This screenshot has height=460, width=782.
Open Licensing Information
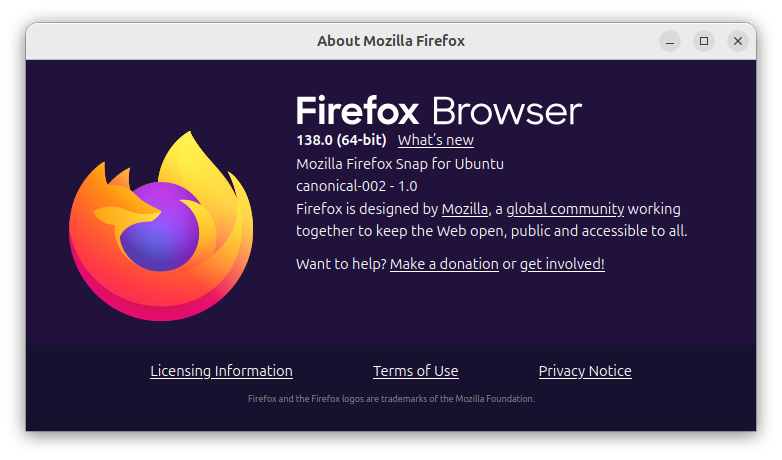click(x=221, y=371)
